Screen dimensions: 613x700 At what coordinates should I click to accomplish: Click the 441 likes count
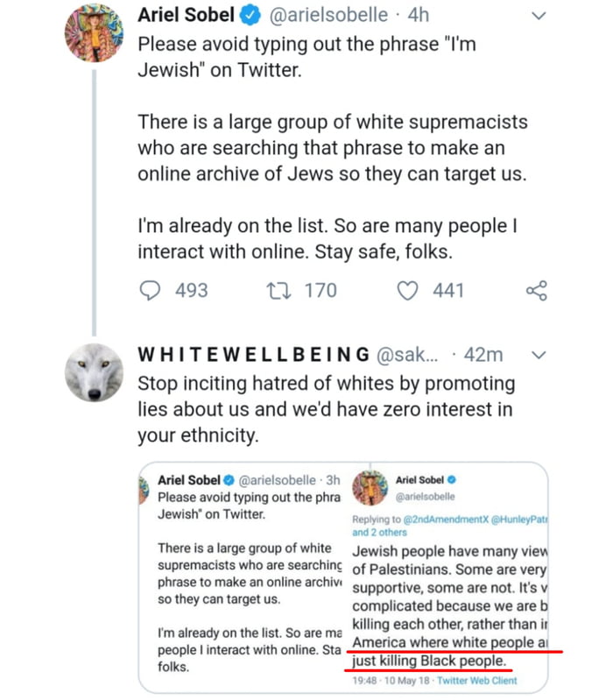click(448, 290)
